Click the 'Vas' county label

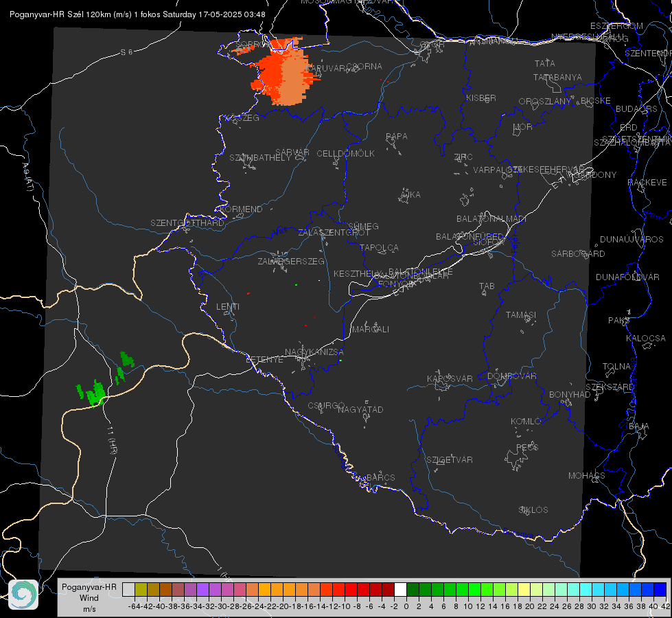tap(280, 231)
